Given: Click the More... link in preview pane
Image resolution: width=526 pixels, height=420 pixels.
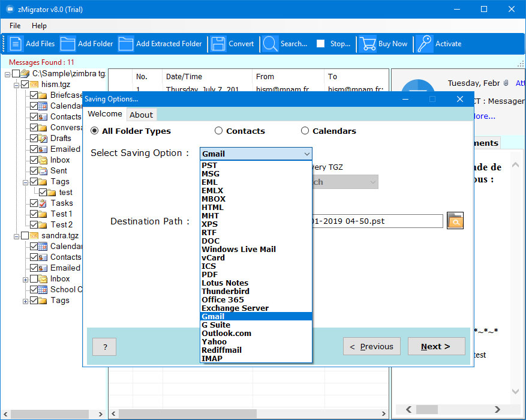Looking at the screenshot, I should tap(484, 116).
